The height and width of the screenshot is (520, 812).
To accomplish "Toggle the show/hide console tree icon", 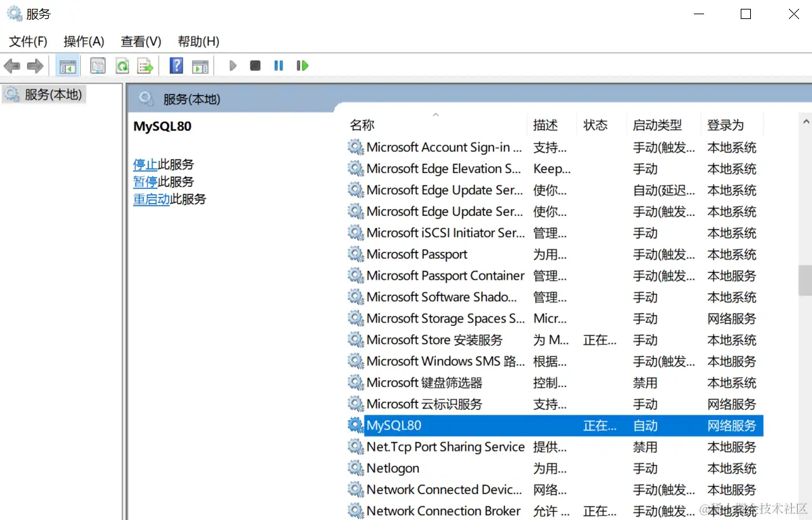I will point(67,66).
